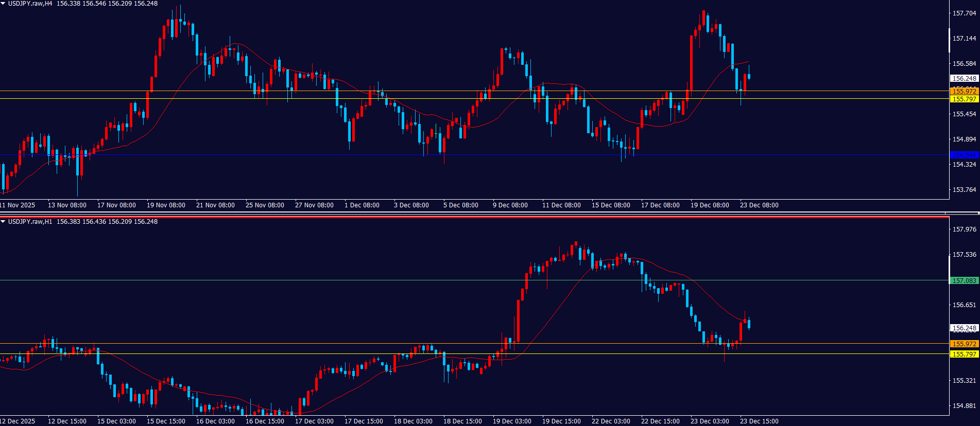Select the yellow 155.797 price tag on H4 chart

tap(964, 99)
